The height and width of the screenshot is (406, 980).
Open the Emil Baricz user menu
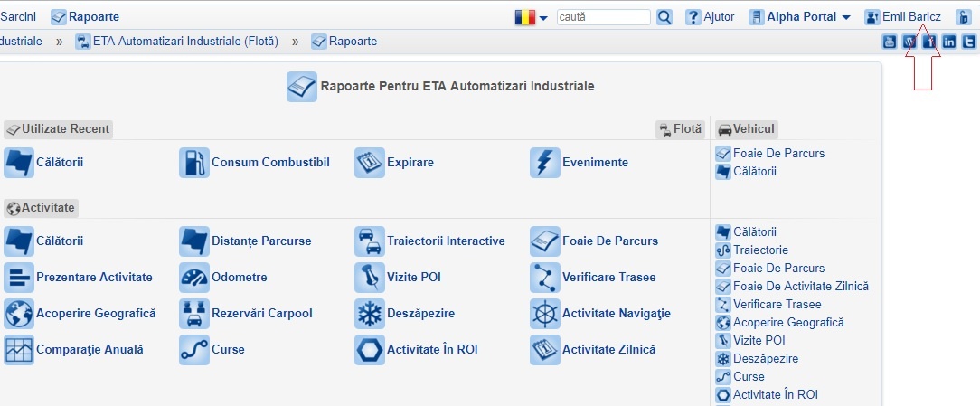tap(902, 17)
